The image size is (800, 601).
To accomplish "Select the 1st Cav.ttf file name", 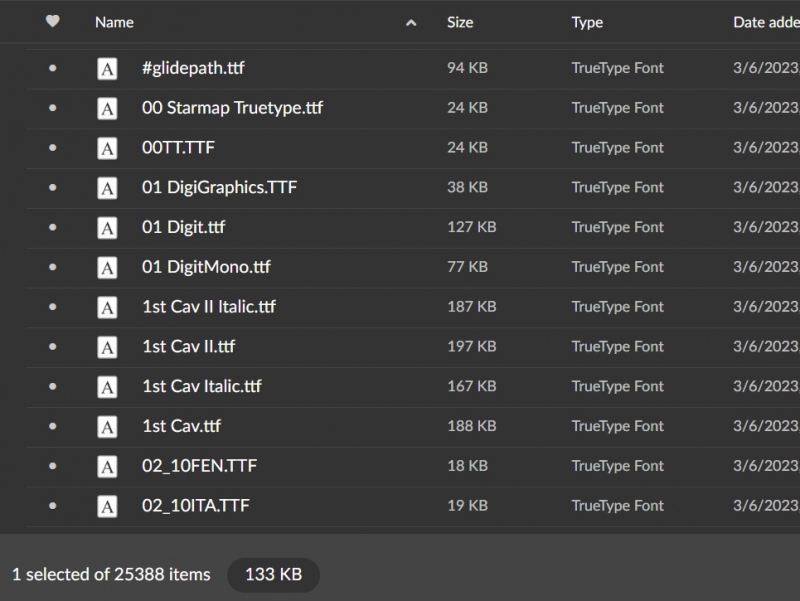I will (x=181, y=426).
